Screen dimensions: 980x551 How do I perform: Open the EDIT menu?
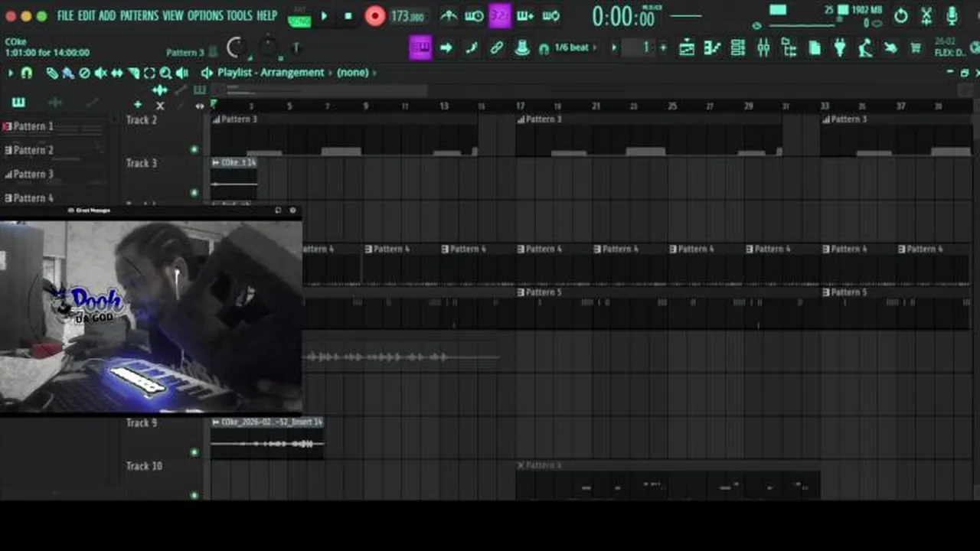coord(87,15)
